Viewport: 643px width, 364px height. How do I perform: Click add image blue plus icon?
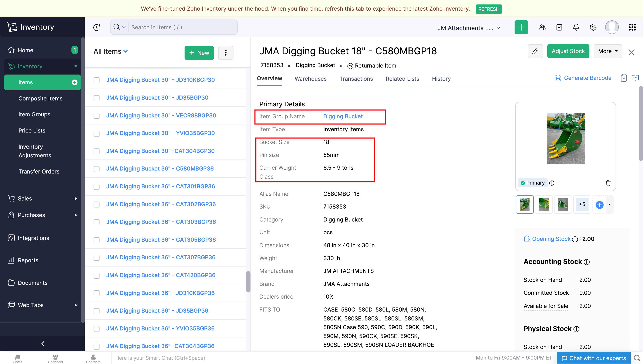click(x=599, y=205)
